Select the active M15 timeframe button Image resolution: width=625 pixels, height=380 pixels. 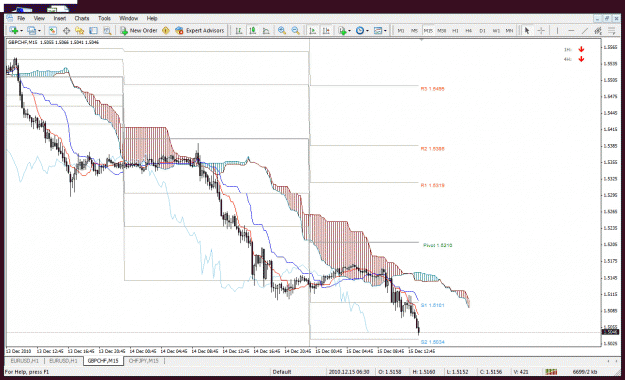(x=428, y=31)
